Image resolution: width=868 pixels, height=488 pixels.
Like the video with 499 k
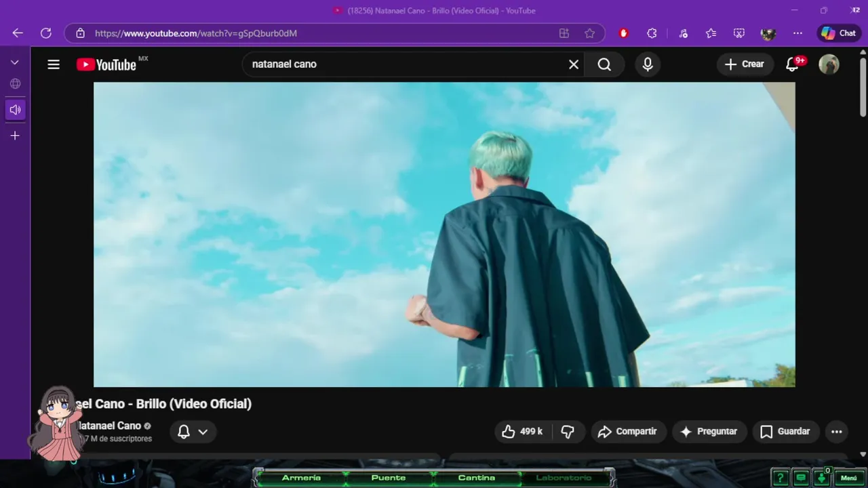pos(523,432)
